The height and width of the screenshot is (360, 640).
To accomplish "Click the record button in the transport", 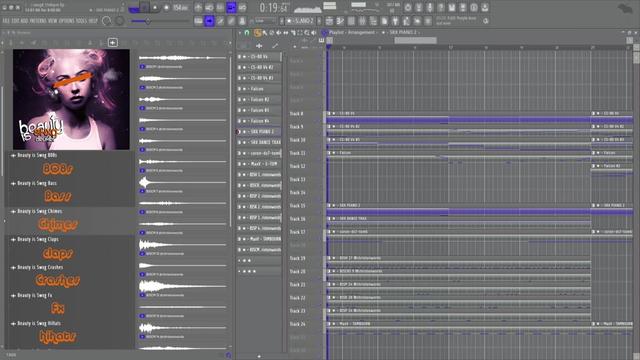I will pos(167,7).
